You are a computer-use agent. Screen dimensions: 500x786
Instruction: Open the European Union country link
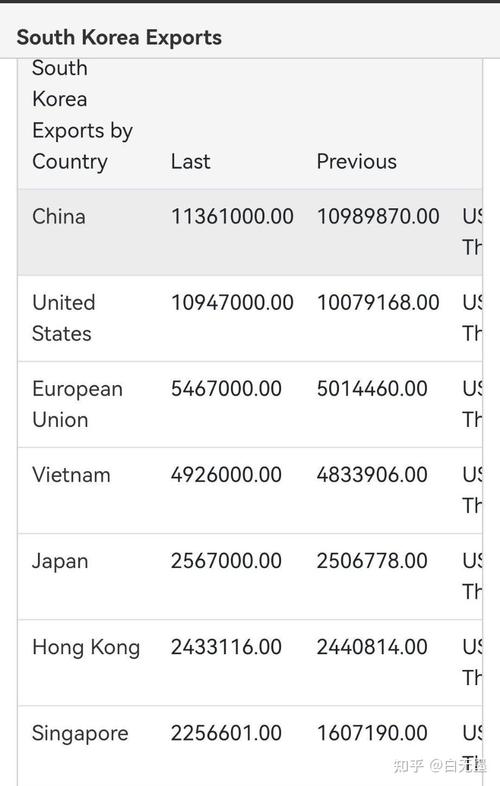(77, 404)
